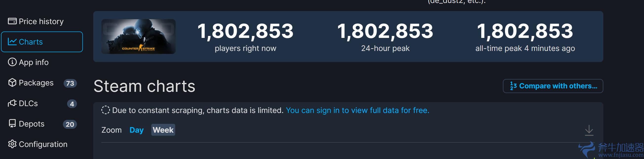Select the Packages box icon
Image resolution: width=644 pixels, height=159 pixels.
coord(12,83)
